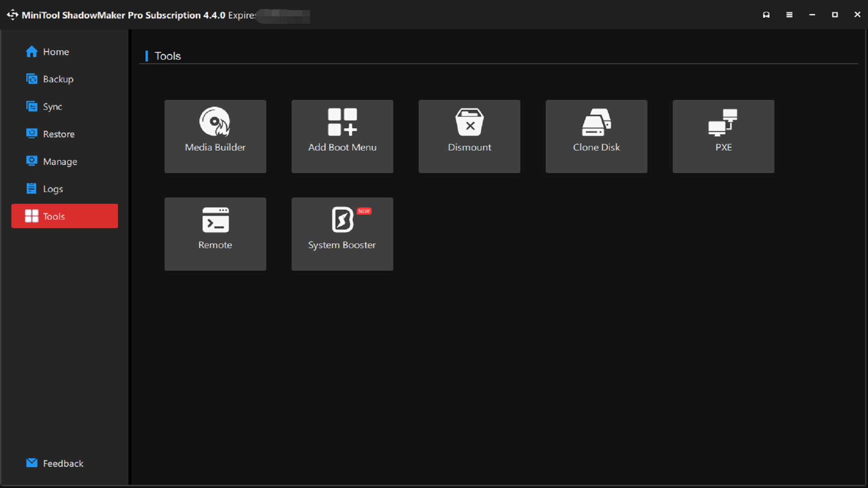Open the Sync section
The width and height of the screenshot is (868, 488).
point(52,107)
